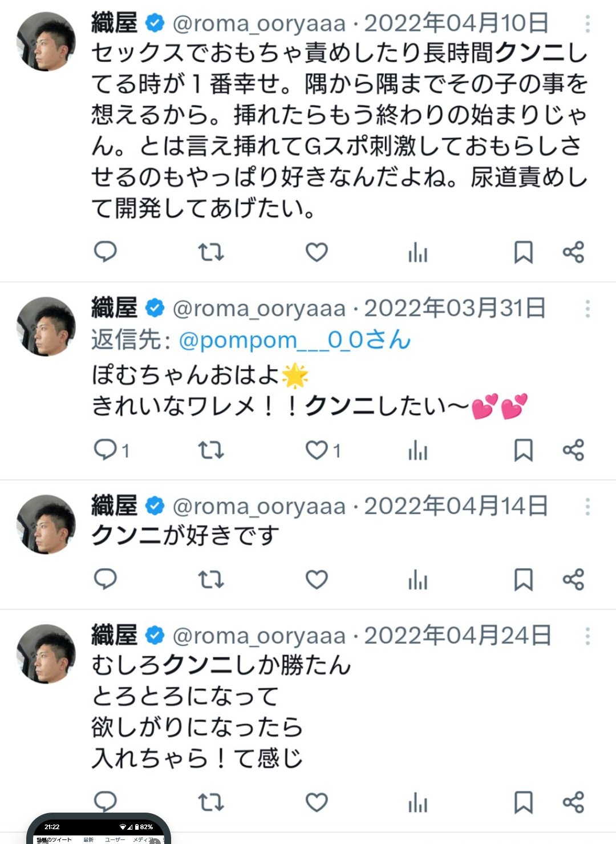Open profile avatar on April 14 tweet
The height and width of the screenshot is (844, 616).
pyautogui.click(x=46, y=524)
